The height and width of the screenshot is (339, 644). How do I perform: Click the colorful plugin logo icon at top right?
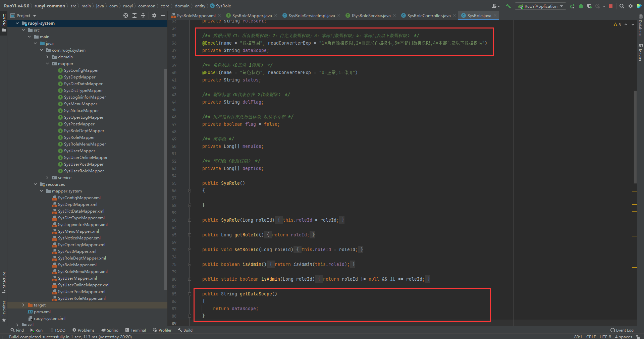[x=639, y=6]
